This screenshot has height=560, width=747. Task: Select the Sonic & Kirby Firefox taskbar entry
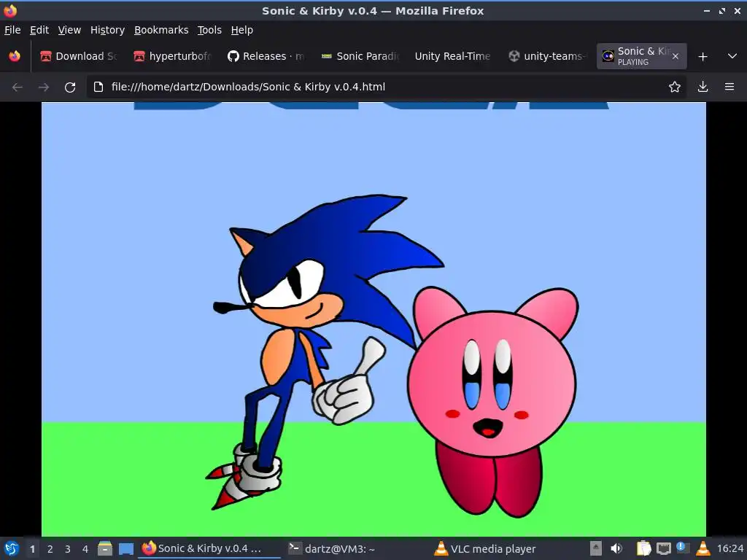coord(209,548)
